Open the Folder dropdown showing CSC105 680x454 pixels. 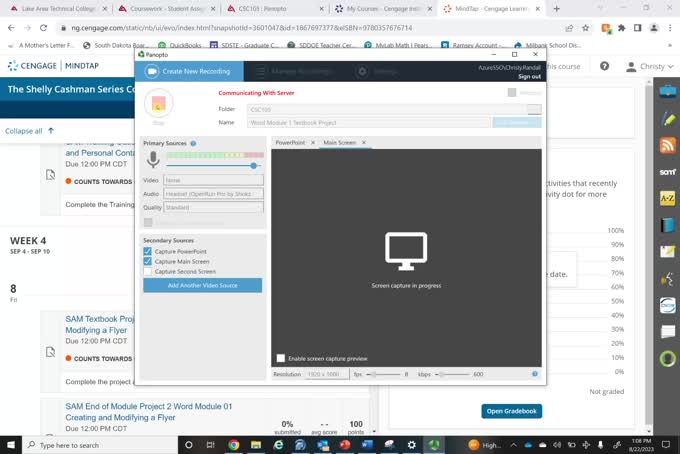pyautogui.click(x=394, y=109)
